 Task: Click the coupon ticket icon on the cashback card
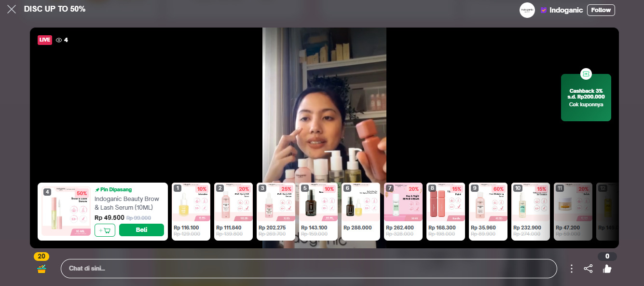click(586, 74)
